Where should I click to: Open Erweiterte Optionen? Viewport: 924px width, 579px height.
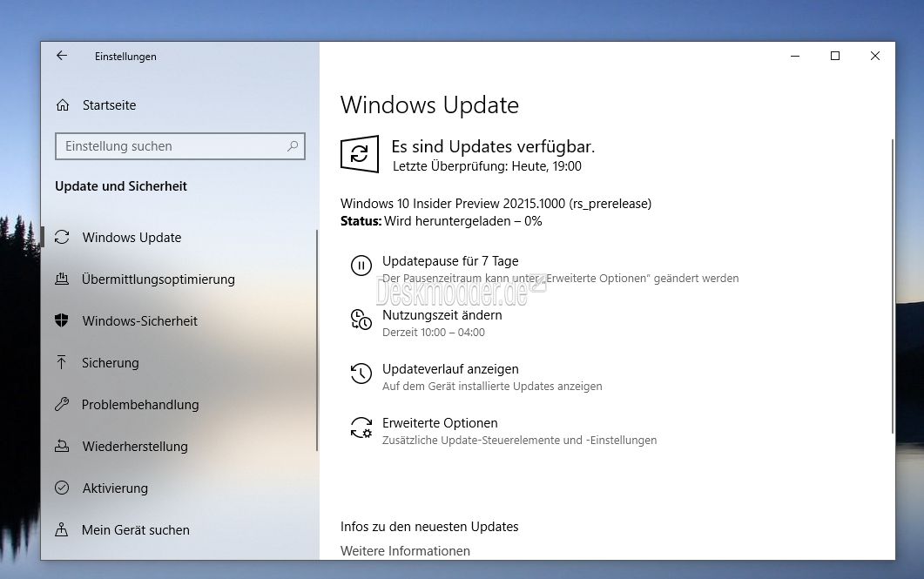tap(440, 423)
